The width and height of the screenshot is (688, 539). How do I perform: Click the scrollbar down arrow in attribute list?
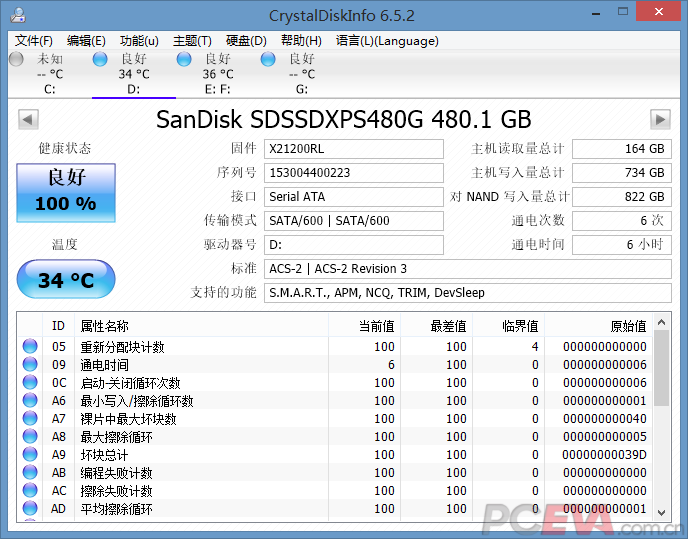[x=662, y=512]
